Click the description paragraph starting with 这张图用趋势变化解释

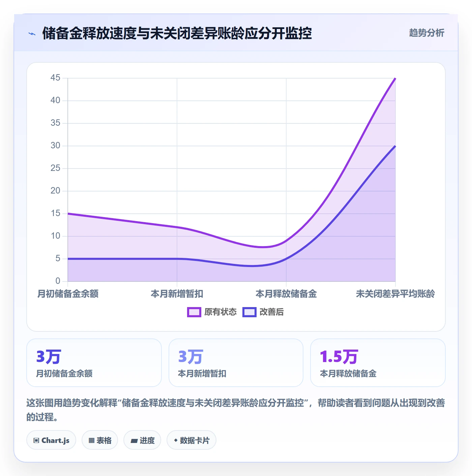tap(236, 410)
